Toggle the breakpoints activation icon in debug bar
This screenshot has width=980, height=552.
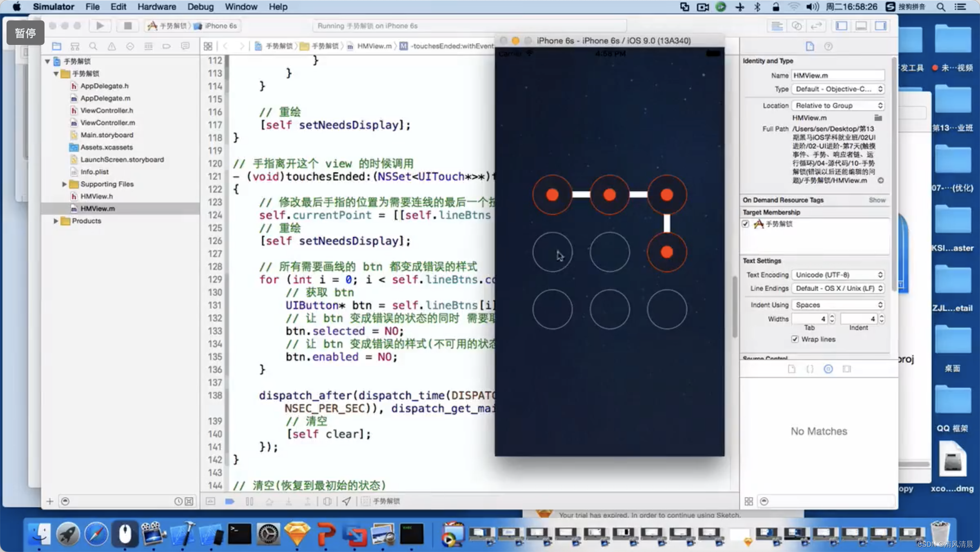[x=229, y=501]
